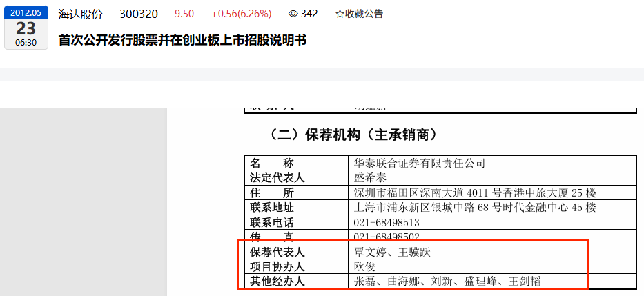Click the 联系电话 row label
This screenshot has width=644, height=296.
tap(272, 222)
